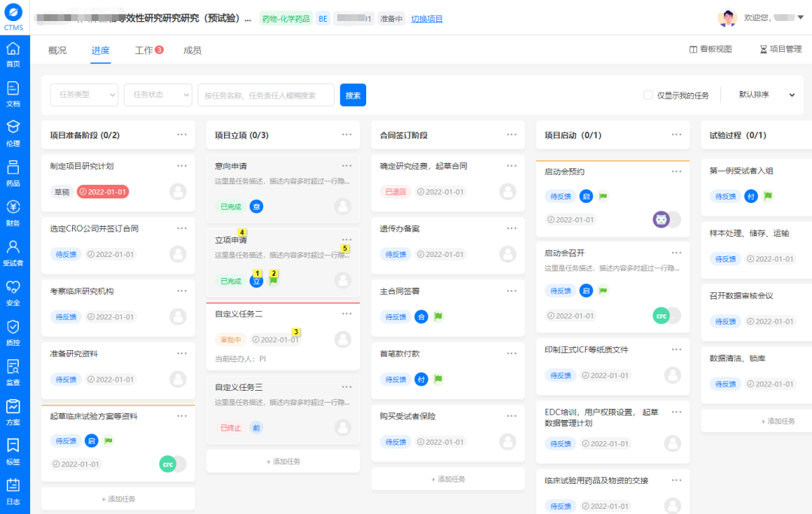812x514 pixels.
Task: Click 添加任务 under 项目准备阶段 column
Action: (x=118, y=499)
